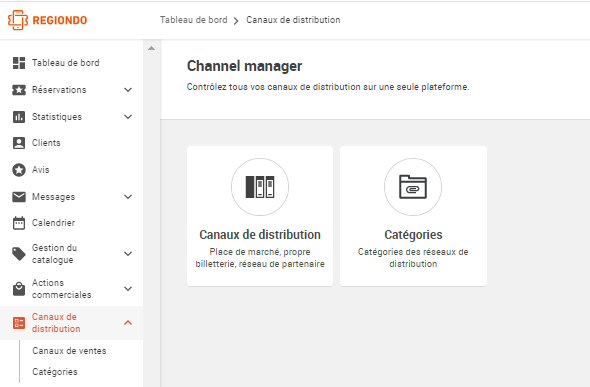Expand the Gestion du catalogue chevron

(x=128, y=254)
